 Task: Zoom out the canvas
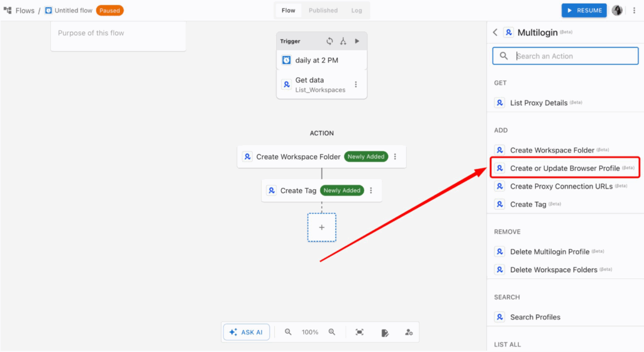288,332
